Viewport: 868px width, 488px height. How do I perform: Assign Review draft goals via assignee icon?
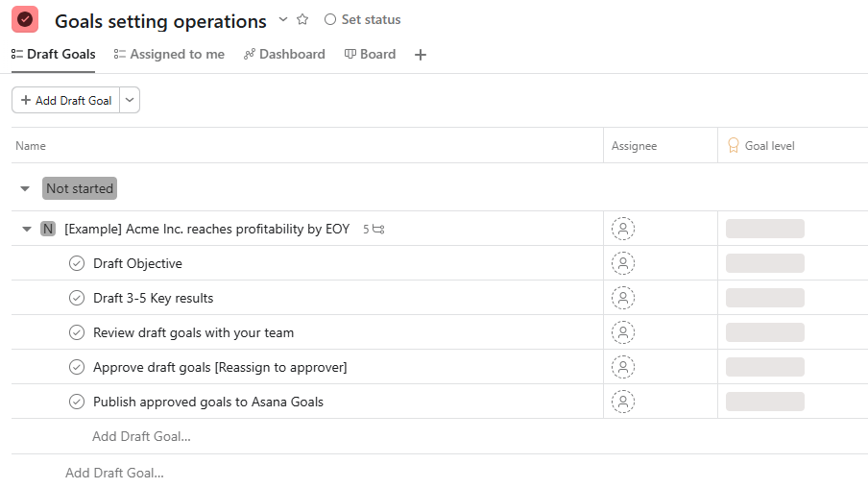click(623, 332)
